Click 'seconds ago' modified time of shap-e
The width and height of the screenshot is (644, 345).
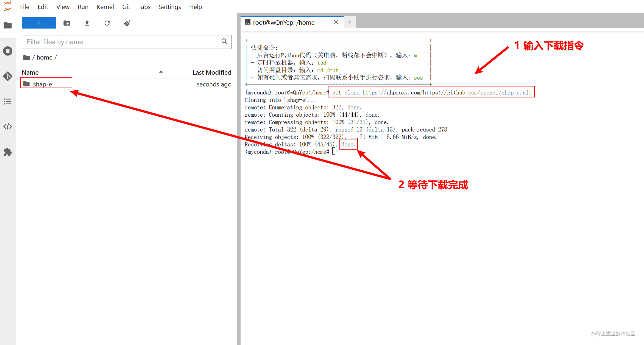pyautogui.click(x=214, y=84)
